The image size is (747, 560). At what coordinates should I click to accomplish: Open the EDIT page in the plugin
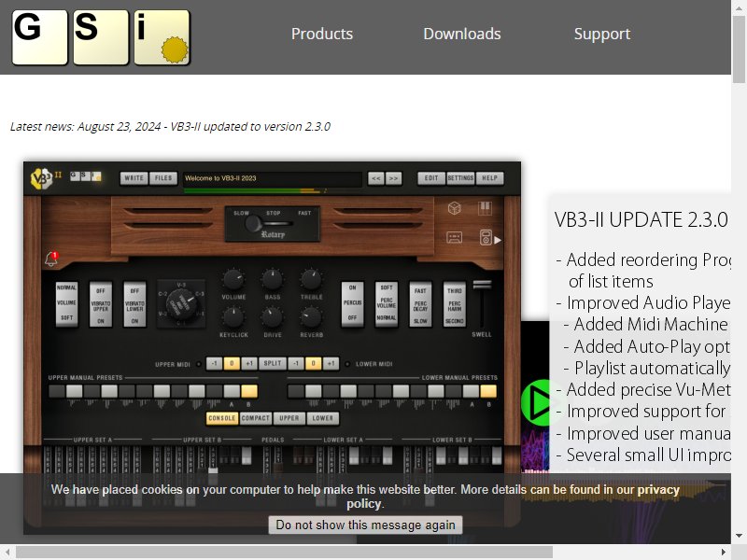[x=431, y=178]
